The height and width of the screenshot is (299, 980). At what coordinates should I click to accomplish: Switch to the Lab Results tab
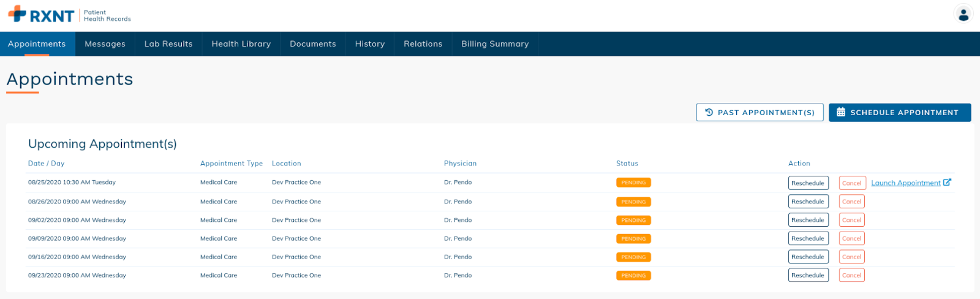[168, 44]
